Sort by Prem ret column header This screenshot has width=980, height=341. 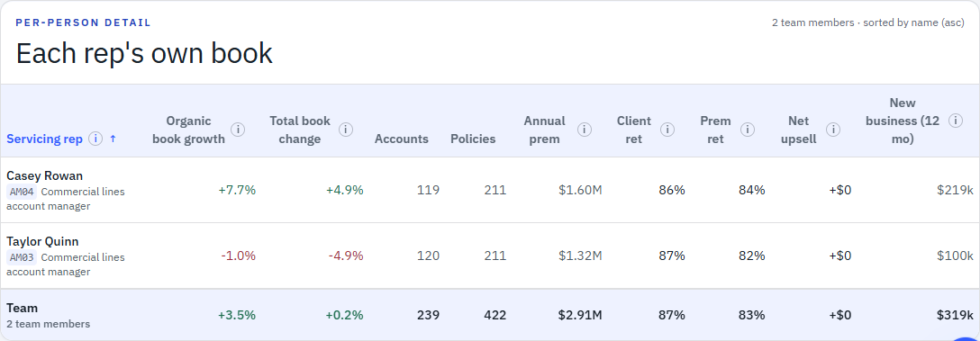(715, 130)
